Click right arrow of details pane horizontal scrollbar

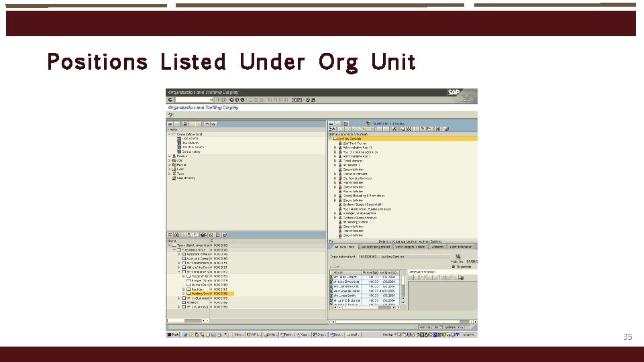(476, 322)
